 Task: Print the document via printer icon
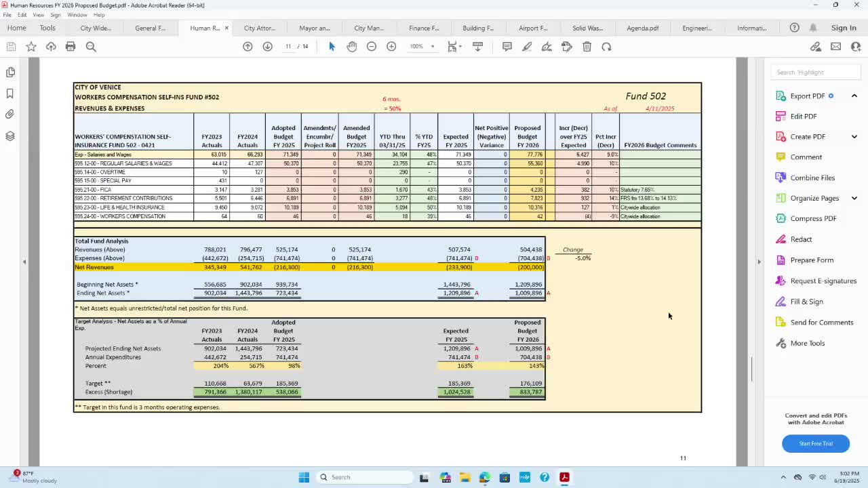[x=71, y=46]
